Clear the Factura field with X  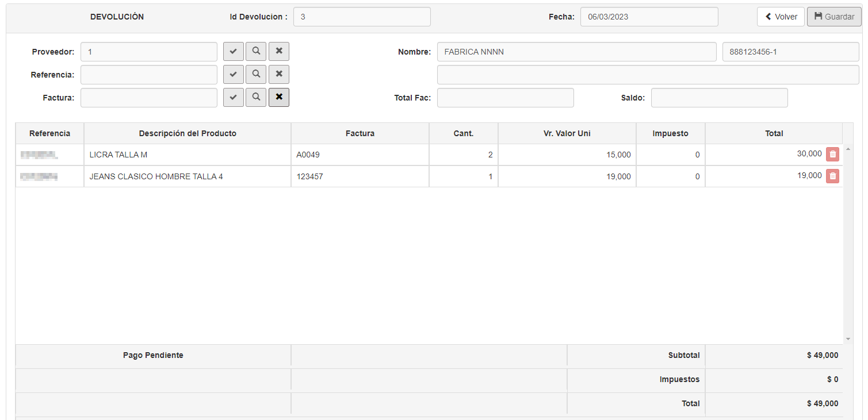[279, 98]
